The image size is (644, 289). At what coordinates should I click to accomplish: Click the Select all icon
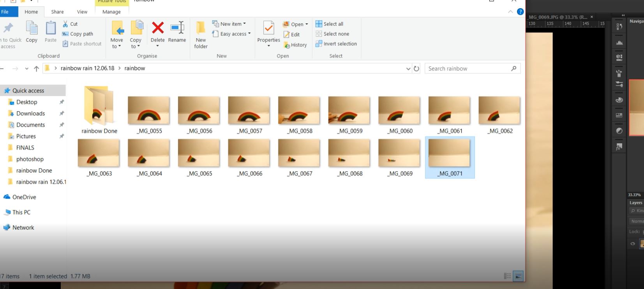pos(319,24)
